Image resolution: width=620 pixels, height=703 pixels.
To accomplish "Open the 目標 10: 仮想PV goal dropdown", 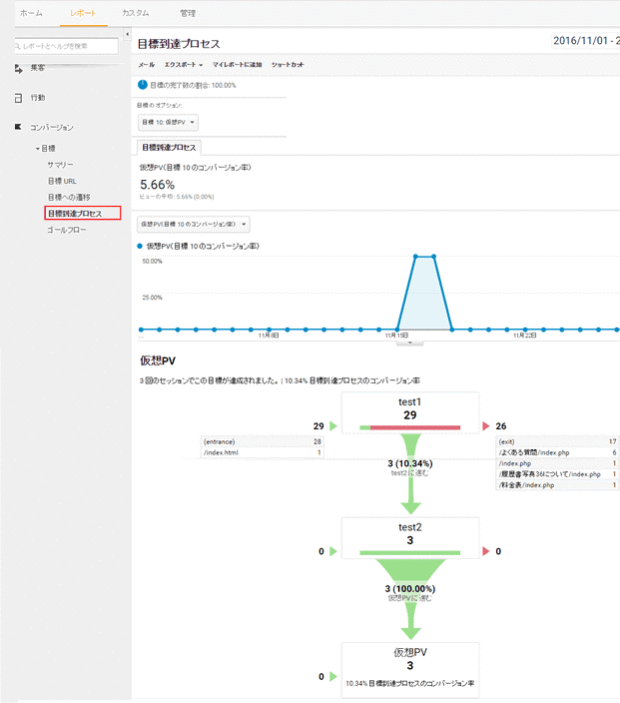I will [x=168, y=122].
